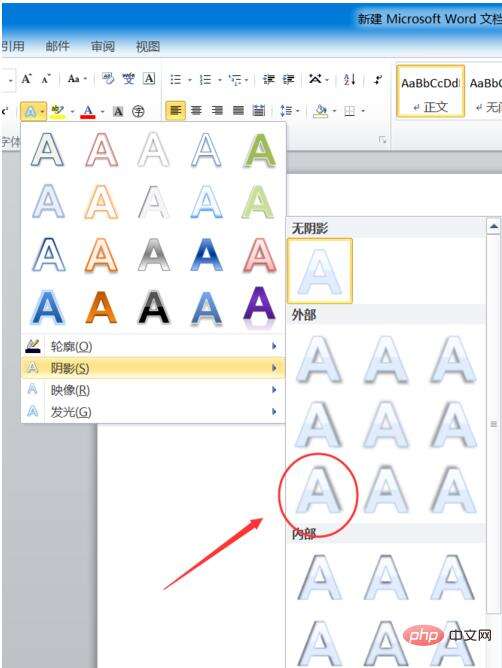Click the Character Shading icon
This screenshot has width=502, height=668.
pyautogui.click(x=118, y=112)
